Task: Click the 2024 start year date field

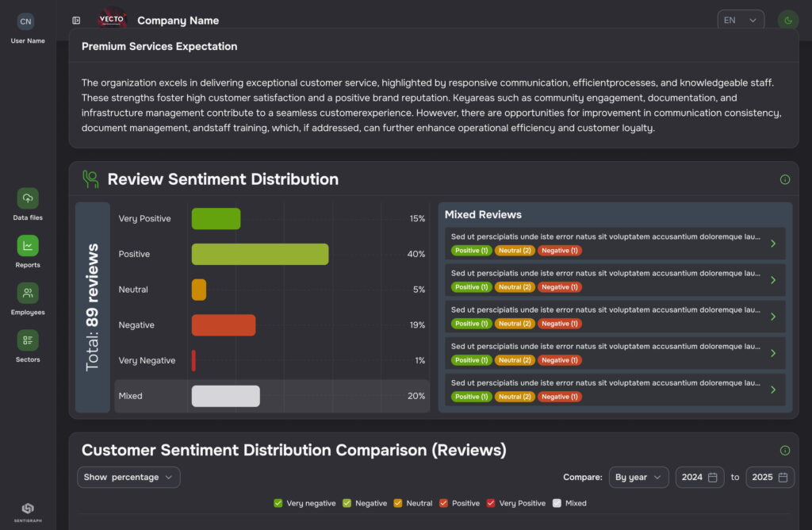Action: [x=699, y=477]
